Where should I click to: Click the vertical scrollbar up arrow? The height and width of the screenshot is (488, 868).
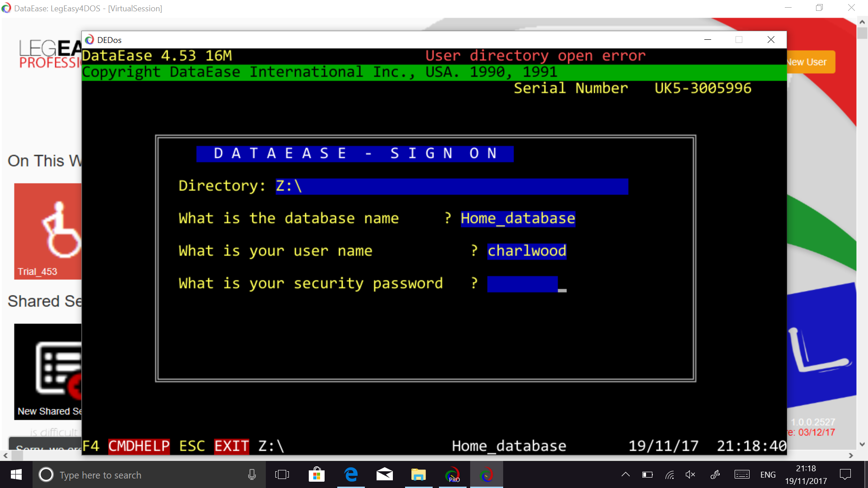pyautogui.click(x=862, y=22)
